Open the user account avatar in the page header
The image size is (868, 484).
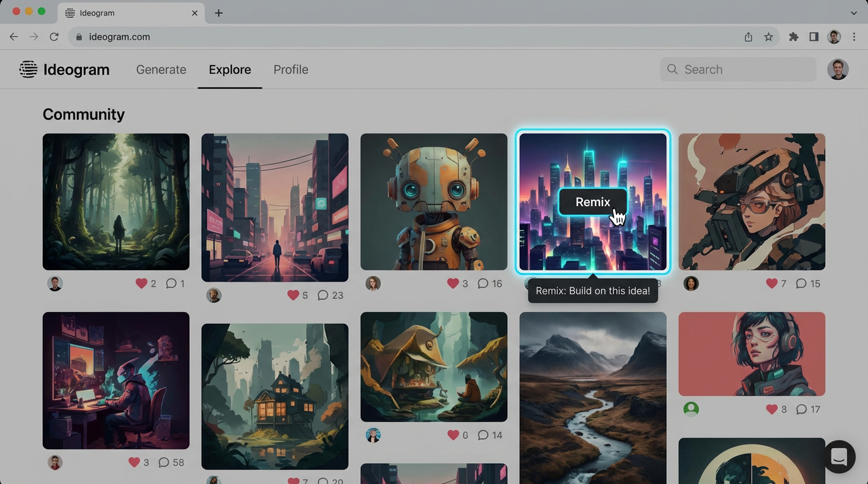838,69
